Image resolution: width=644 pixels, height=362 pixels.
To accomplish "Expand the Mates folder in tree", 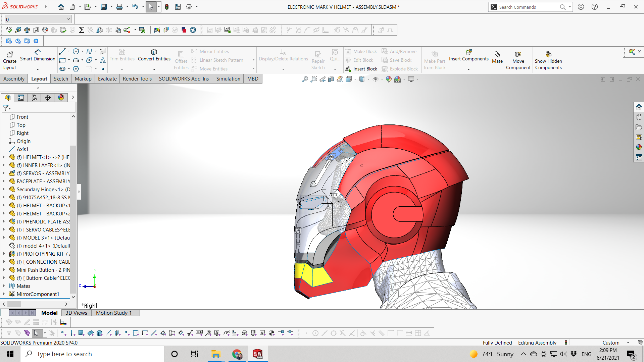I will pos(4,286).
